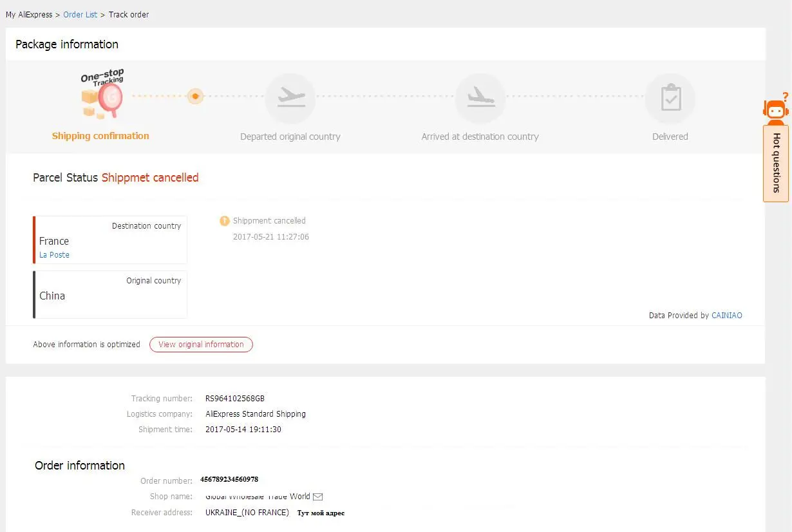
Task: Click the Departed original country plane icon
Action: pos(290,99)
